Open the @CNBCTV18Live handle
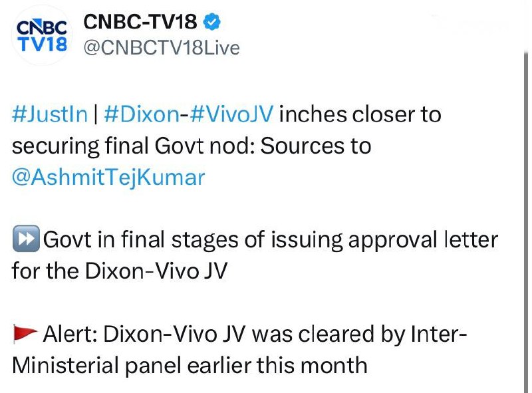 click(x=162, y=47)
